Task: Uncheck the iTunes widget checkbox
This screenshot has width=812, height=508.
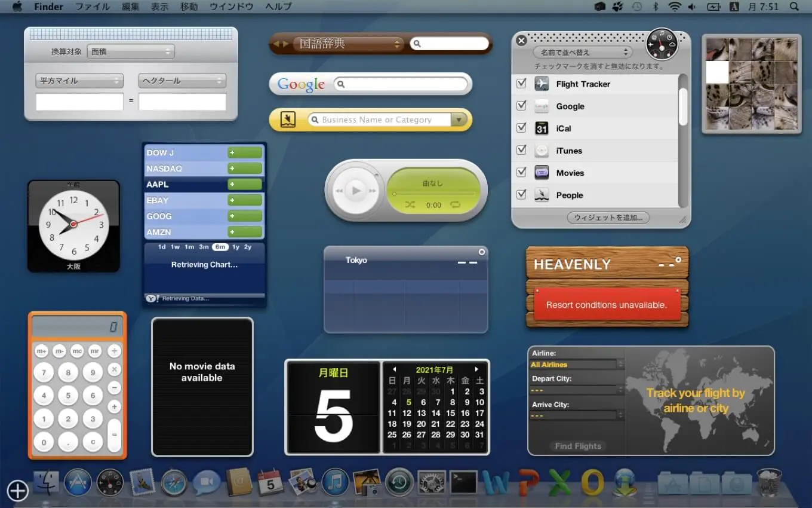Action: coord(521,149)
